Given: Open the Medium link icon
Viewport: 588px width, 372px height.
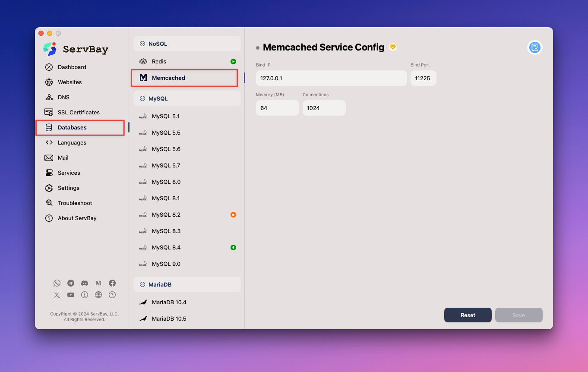Looking at the screenshot, I should (x=98, y=283).
